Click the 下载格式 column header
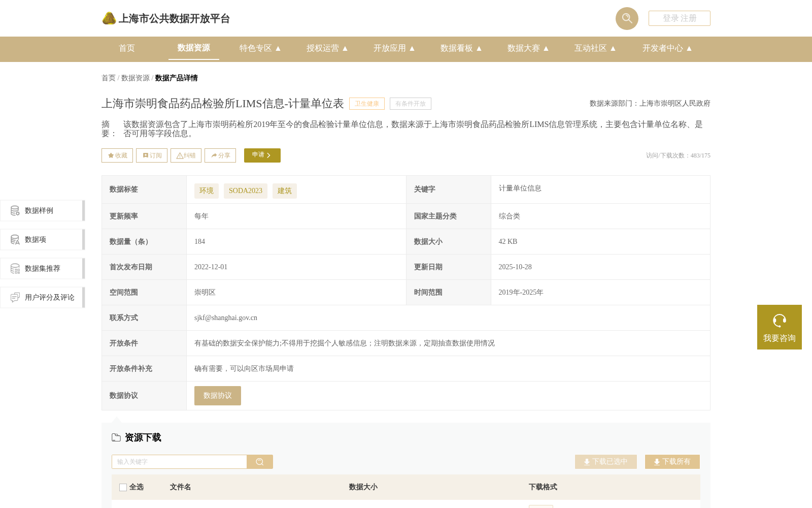 click(543, 487)
